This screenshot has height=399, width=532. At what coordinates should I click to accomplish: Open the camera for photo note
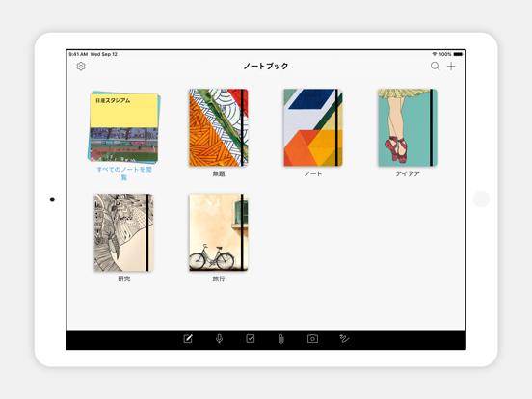[x=312, y=339]
